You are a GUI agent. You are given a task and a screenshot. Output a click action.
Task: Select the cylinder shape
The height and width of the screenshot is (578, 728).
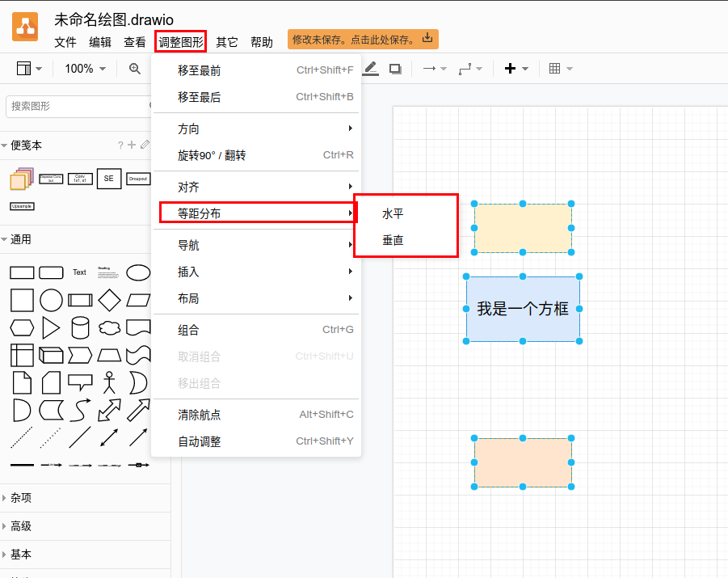tap(80, 328)
